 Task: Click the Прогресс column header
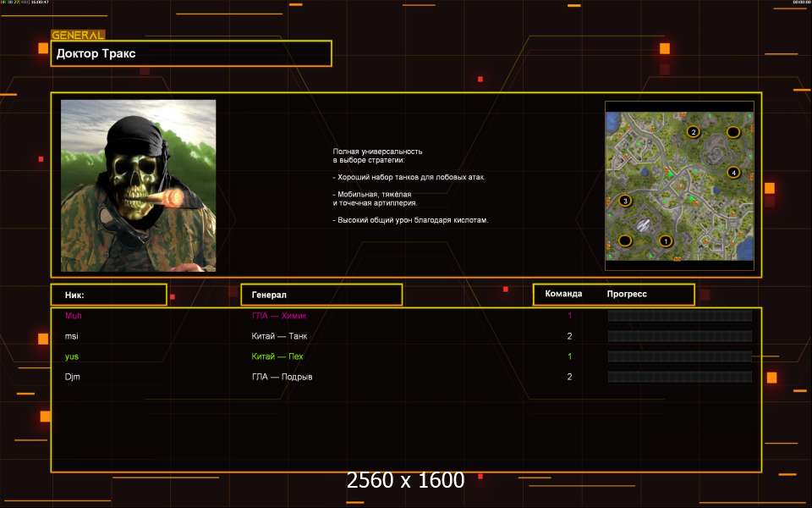coord(627,294)
